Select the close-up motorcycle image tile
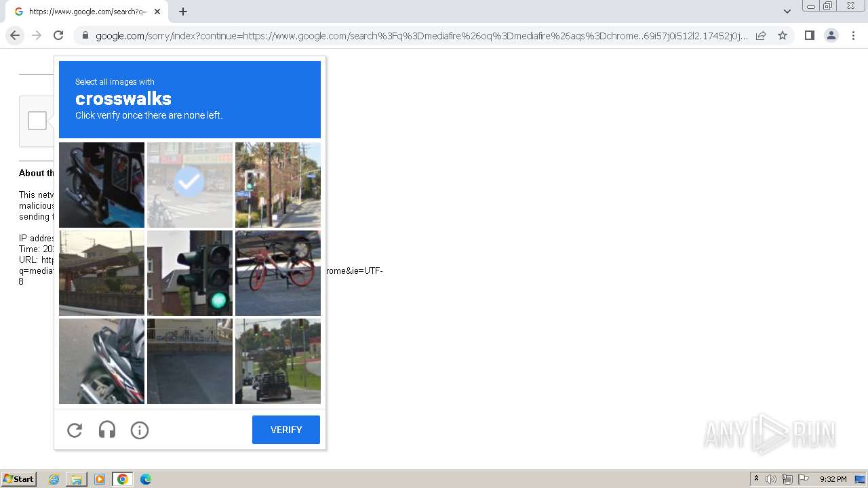Image resolution: width=868 pixels, height=488 pixels. [102, 361]
